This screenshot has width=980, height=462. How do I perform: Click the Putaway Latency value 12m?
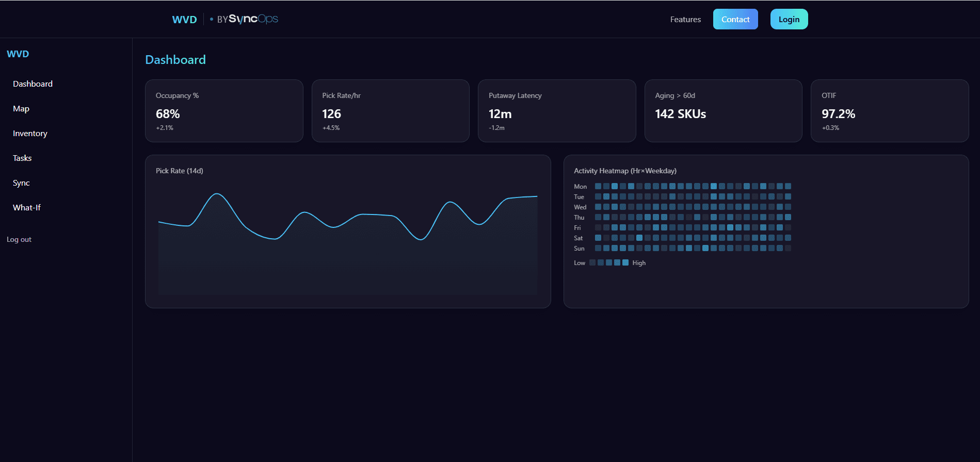point(500,114)
